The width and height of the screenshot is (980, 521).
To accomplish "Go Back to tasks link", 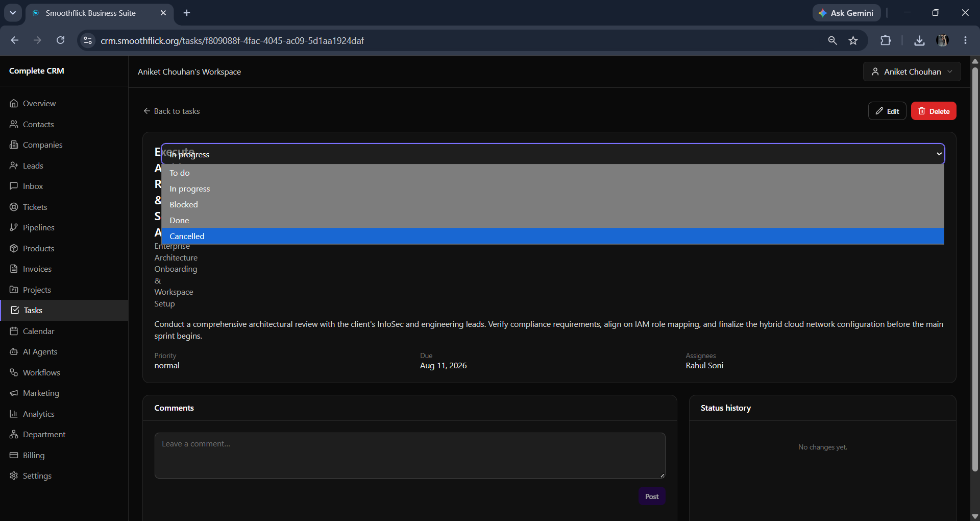I will pyautogui.click(x=171, y=111).
